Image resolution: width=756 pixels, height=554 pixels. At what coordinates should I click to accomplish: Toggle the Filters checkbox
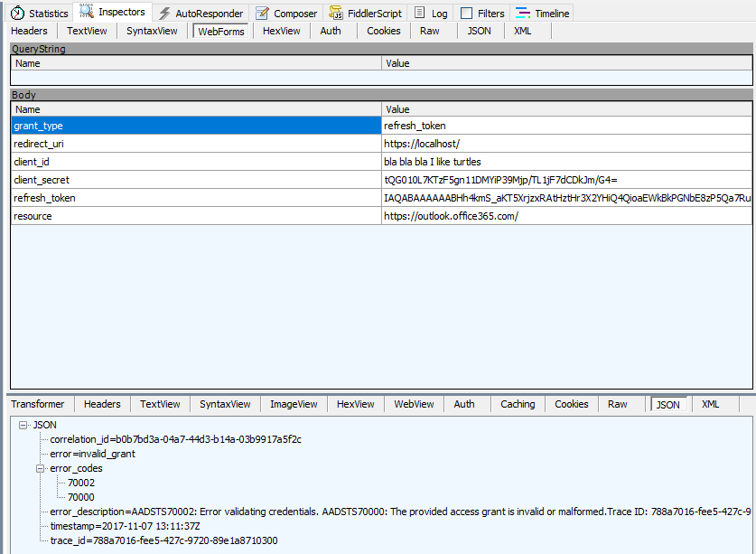(x=466, y=13)
